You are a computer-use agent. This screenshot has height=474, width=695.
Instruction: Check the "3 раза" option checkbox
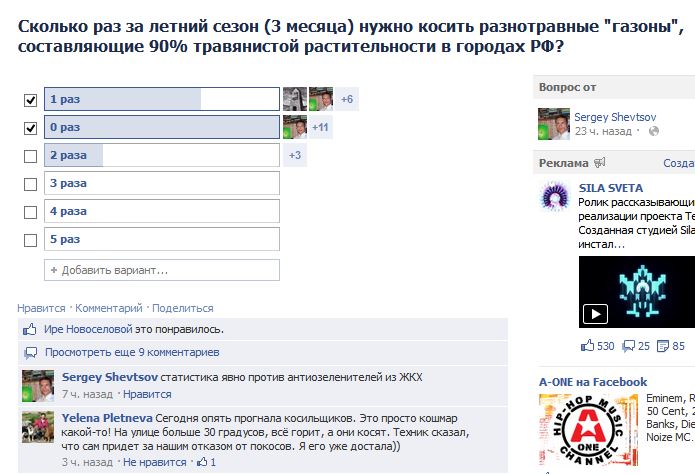point(30,184)
